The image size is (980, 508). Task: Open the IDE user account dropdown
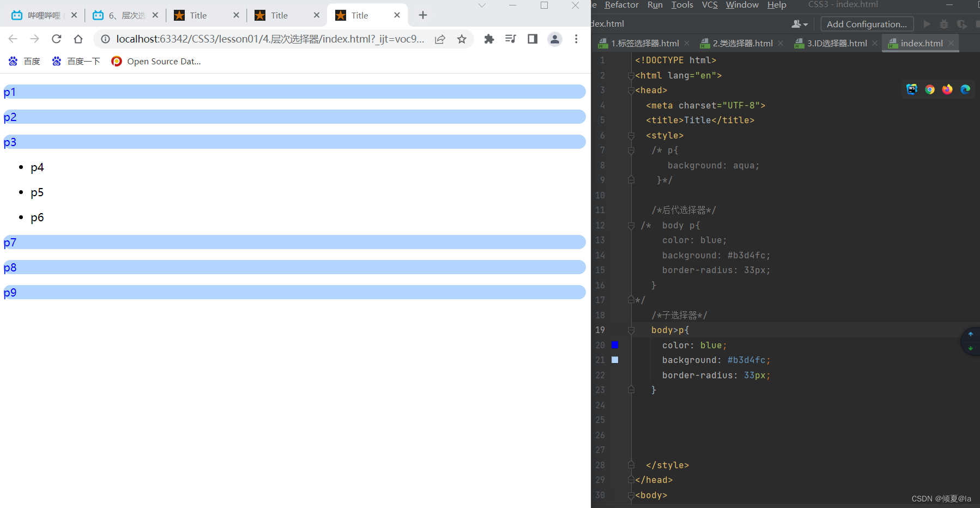[800, 24]
